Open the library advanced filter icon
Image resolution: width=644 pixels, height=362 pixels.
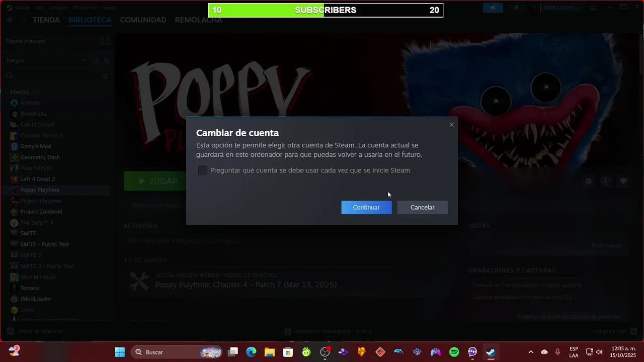105,76
